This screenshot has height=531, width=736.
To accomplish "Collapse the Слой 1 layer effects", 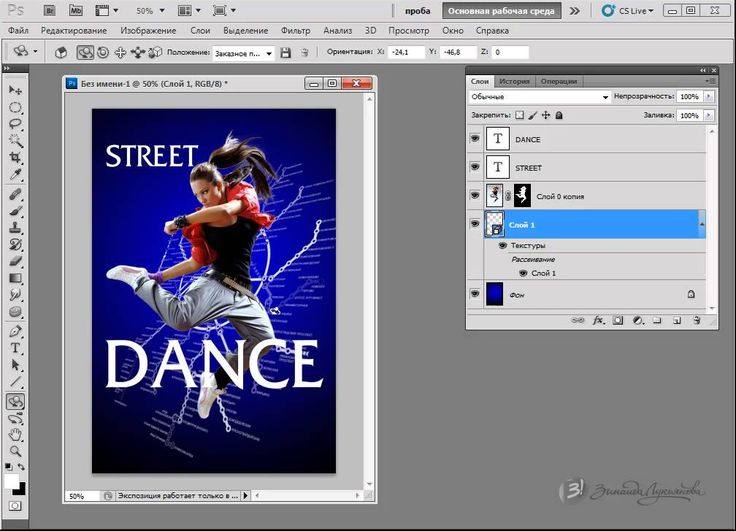I will point(701,225).
